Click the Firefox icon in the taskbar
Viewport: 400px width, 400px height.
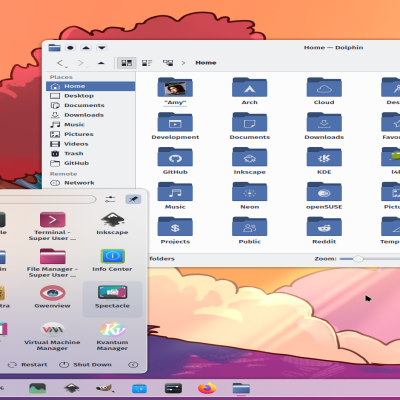207,388
